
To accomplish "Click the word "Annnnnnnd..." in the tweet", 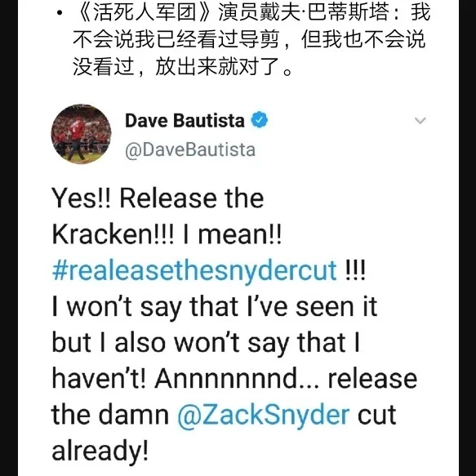I will [x=237, y=379].
